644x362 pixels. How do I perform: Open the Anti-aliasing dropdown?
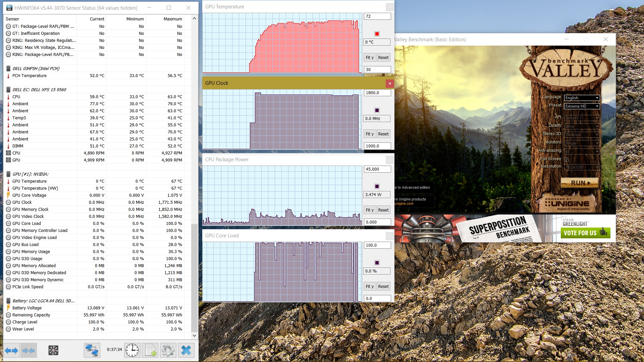tap(582, 152)
